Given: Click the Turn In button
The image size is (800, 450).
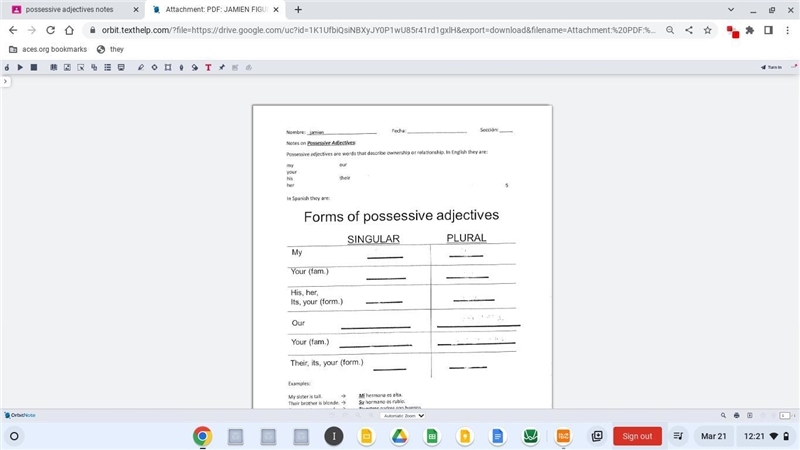Looking at the screenshot, I should click(771, 67).
